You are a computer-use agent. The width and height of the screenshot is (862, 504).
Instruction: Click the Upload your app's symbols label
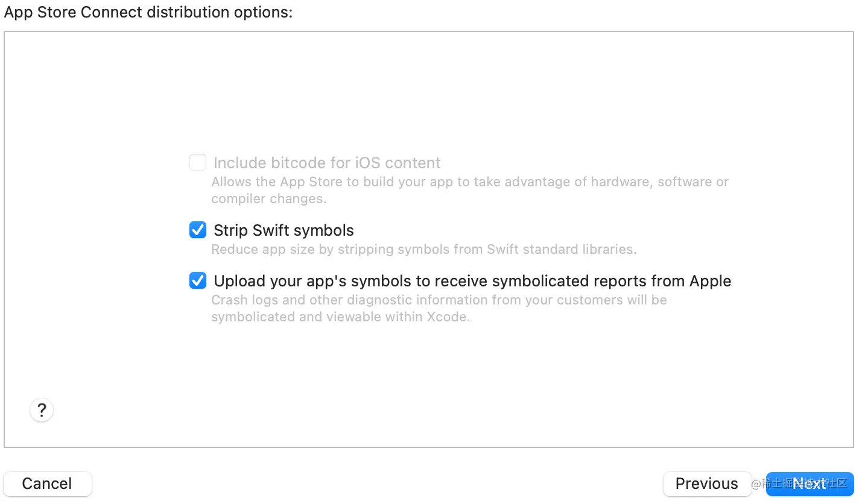[472, 281]
